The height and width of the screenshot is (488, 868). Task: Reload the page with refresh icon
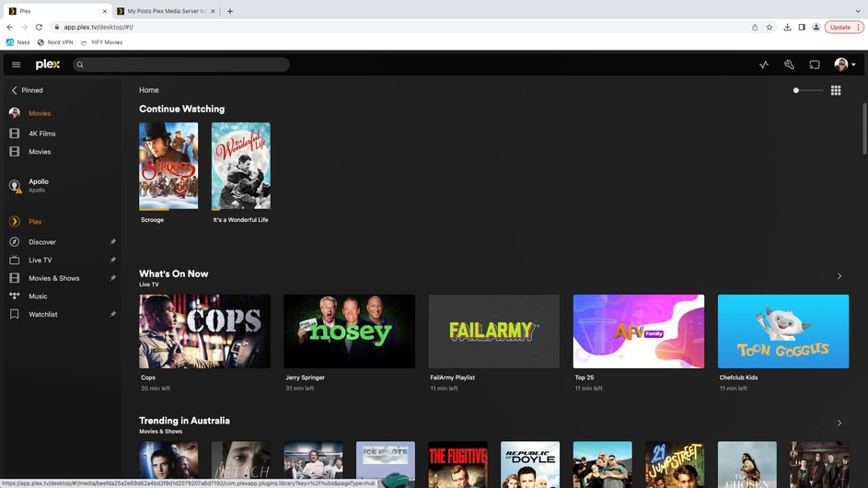pos(39,27)
